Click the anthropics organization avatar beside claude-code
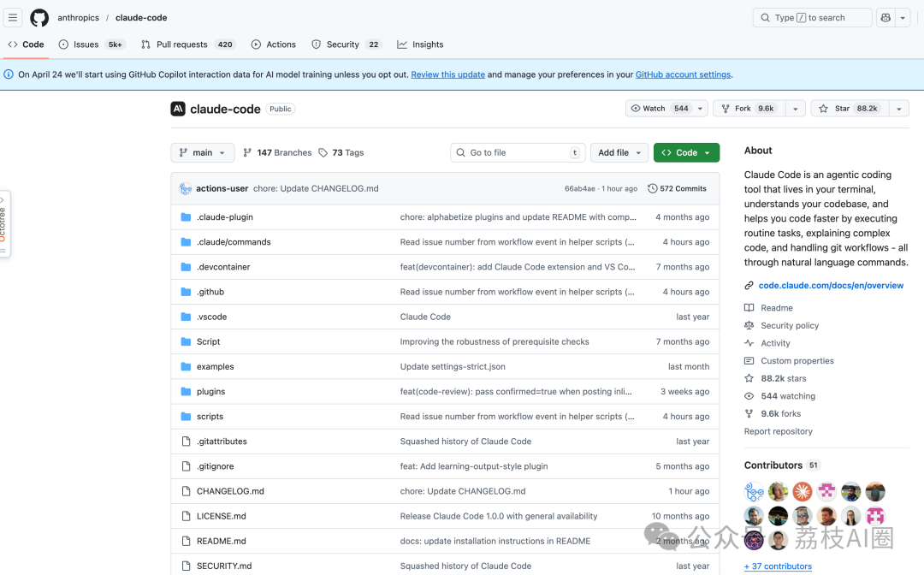 [178, 109]
